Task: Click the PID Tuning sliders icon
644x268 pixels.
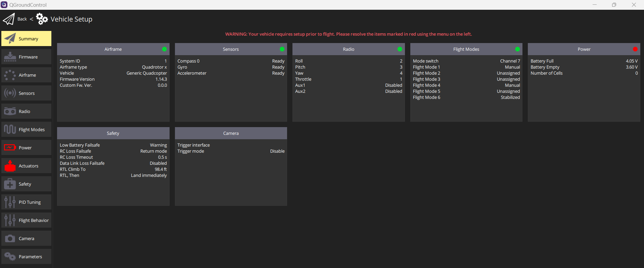Action: pos(10,202)
